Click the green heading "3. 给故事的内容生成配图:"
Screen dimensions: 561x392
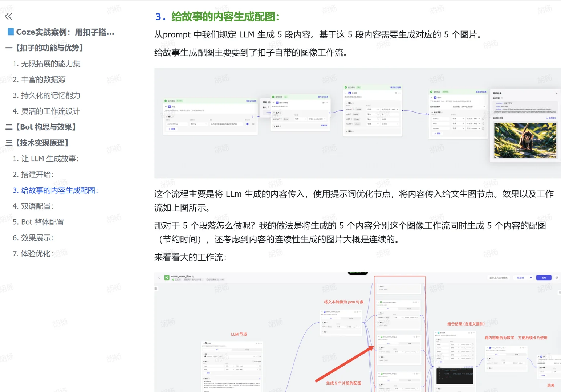(x=218, y=16)
